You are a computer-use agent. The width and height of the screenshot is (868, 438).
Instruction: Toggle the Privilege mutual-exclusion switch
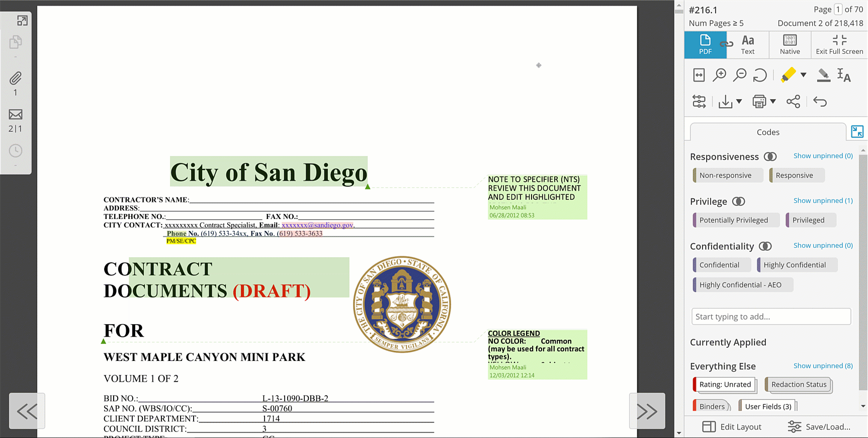(x=738, y=201)
